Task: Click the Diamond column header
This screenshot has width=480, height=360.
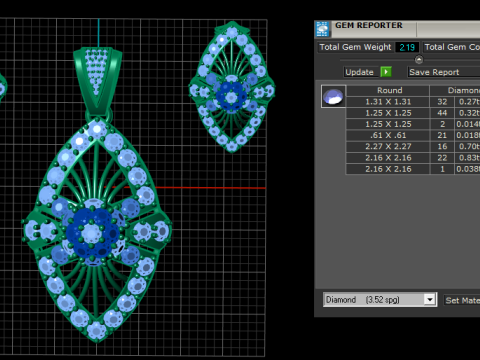Action: [455, 90]
